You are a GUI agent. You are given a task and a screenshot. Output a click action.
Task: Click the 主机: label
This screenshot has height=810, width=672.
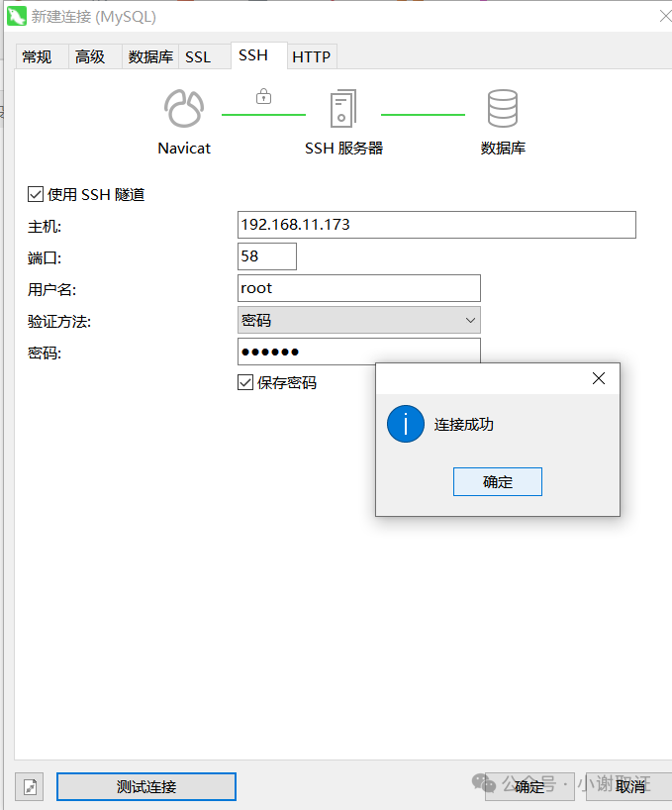click(x=45, y=226)
